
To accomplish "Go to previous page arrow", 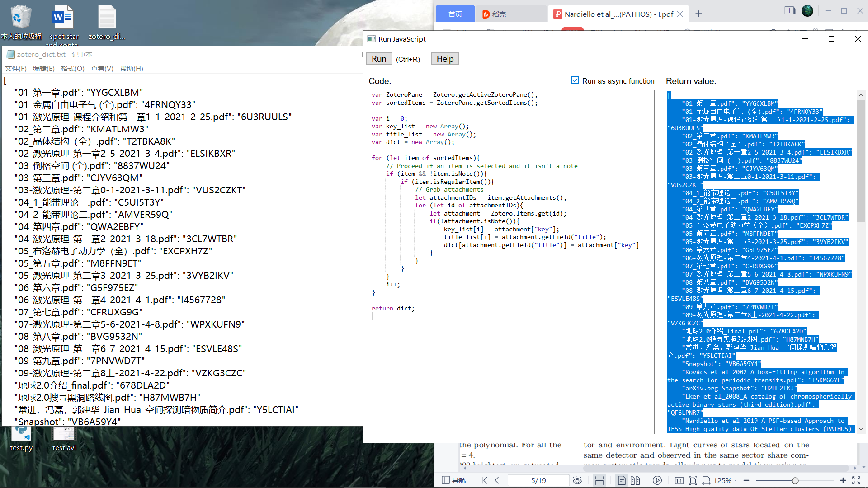I will (497, 480).
